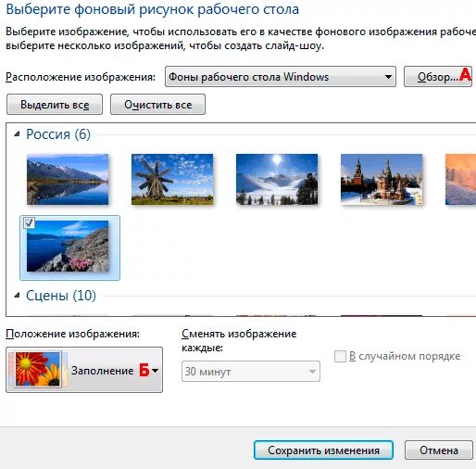Open the picture position dropdown "Заполнение"
The width and height of the screenshot is (476, 469).
(84, 370)
